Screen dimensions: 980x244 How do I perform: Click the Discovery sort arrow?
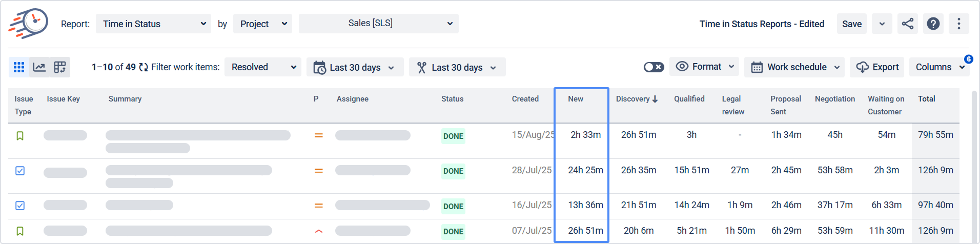click(x=655, y=99)
